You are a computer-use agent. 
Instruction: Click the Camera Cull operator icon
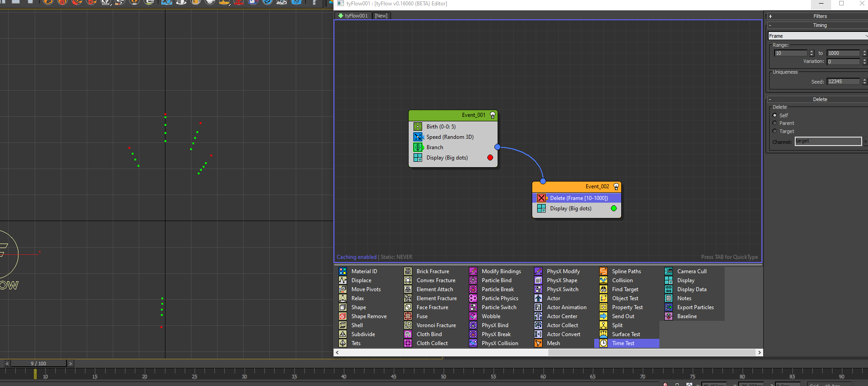(668, 271)
